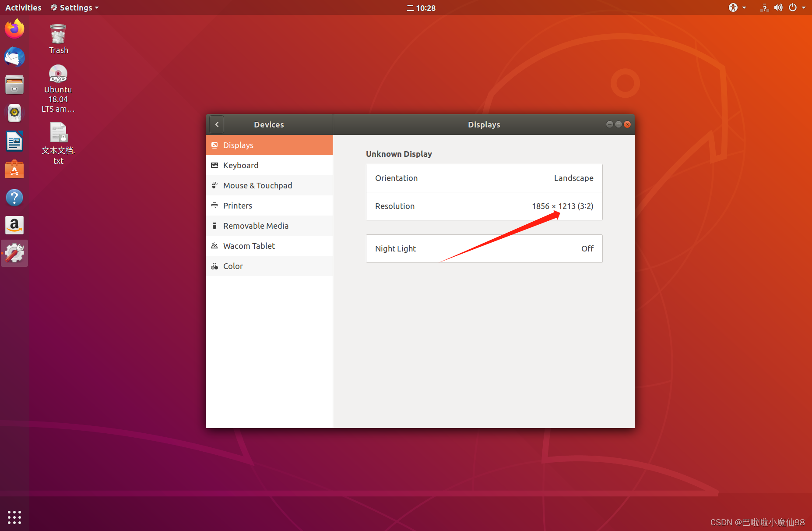Click the accessibility icon in the top bar

tap(733, 7)
